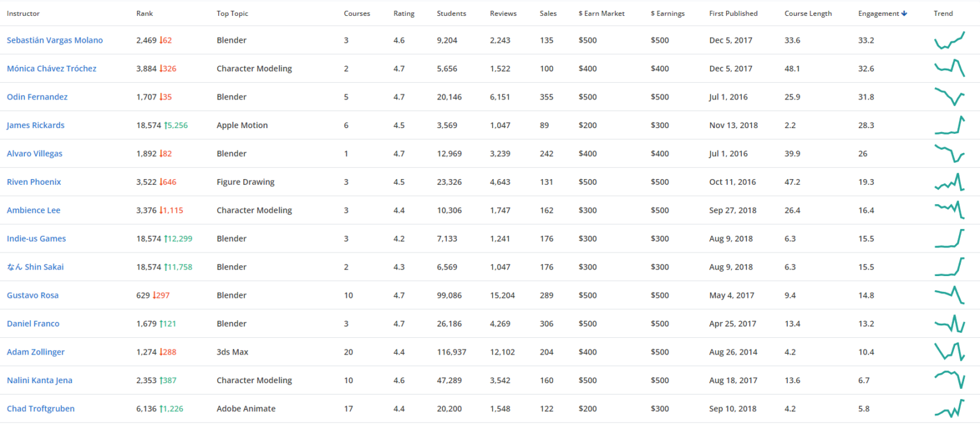Click the Trend column header
The image size is (980, 424).
943,13
